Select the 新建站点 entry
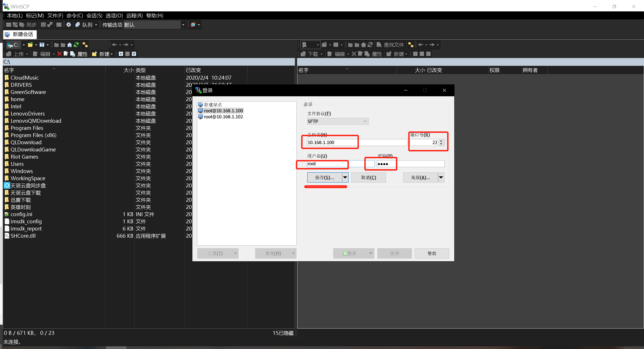 pyautogui.click(x=213, y=105)
